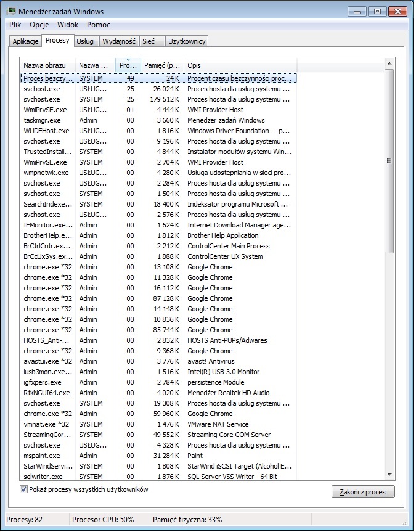Image resolution: width=416 pixels, height=532 pixels.
Task: Sort by the Opis column header
Action: (x=240, y=65)
